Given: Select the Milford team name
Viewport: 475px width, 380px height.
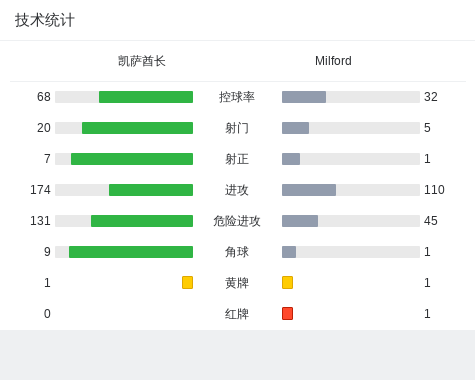Looking at the screenshot, I should click(x=333, y=61).
